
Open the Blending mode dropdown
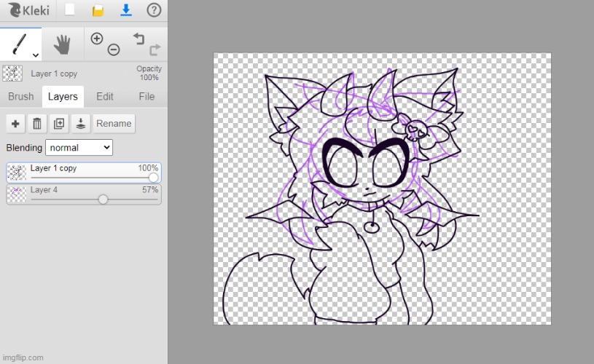pyautogui.click(x=79, y=148)
